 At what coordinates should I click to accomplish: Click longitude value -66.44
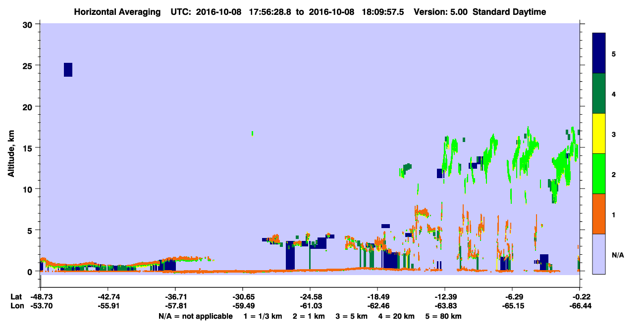point(580,306)
